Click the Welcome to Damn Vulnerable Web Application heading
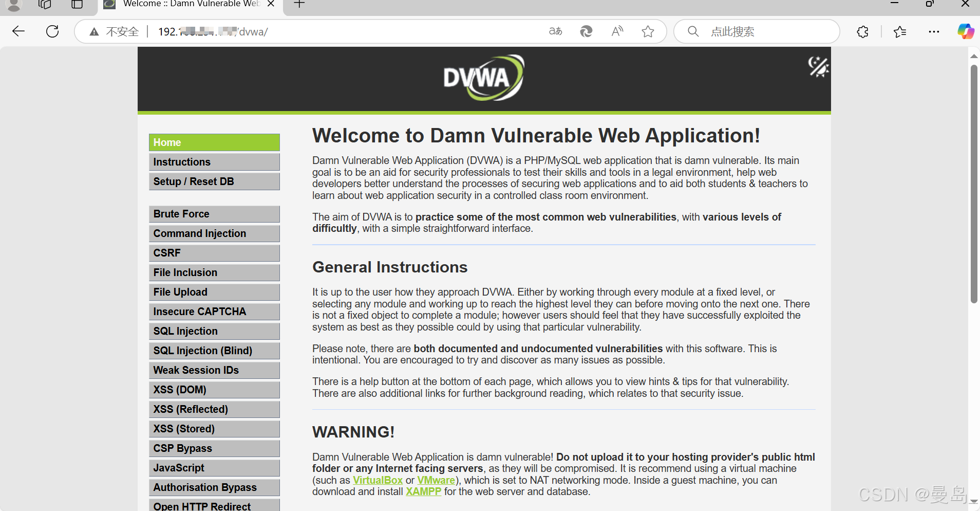980x511 pixels. pyautogui.click(x=536, y=136)
